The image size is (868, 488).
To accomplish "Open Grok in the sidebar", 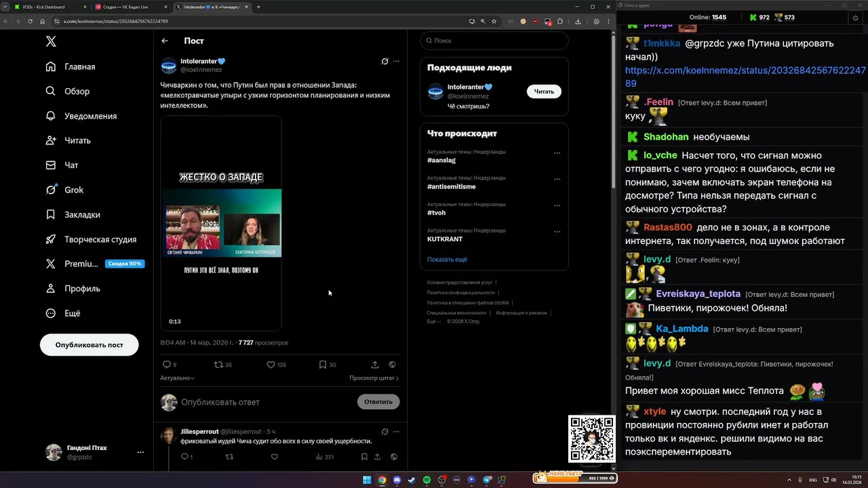I will (x=65, y=190).
